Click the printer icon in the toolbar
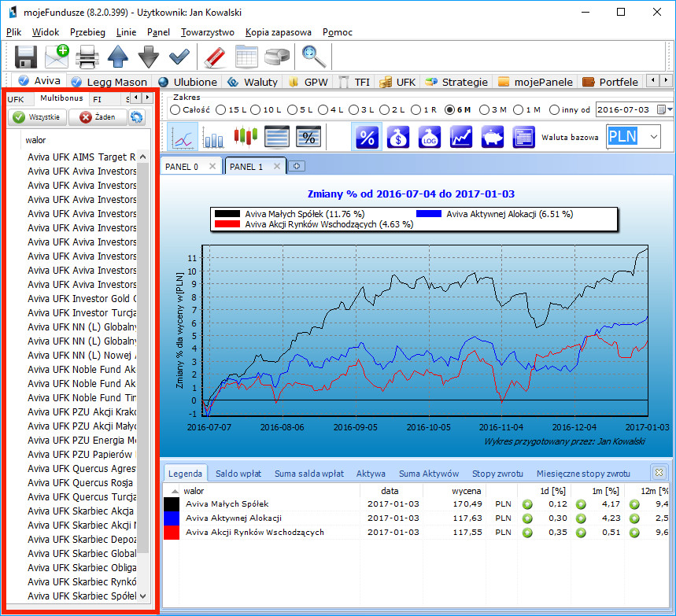The width and height of the screenshot is (676, 616). [x=87, y=57]
